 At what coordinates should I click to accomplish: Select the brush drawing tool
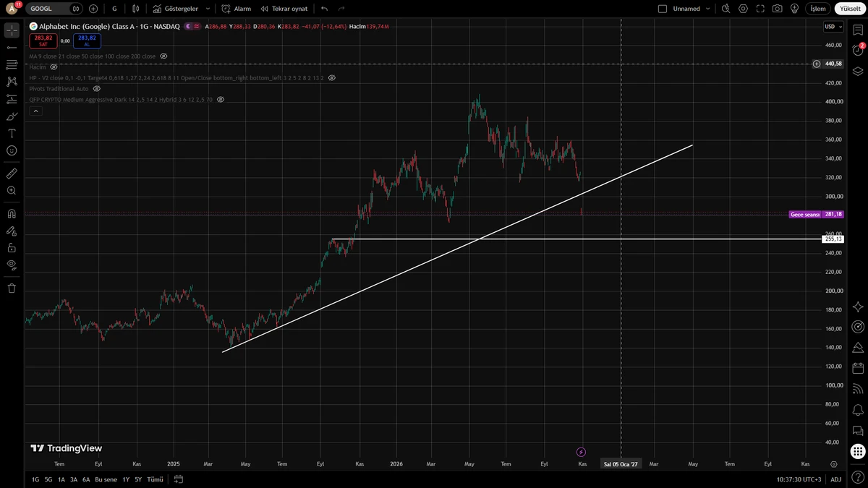tap(12, 116)
